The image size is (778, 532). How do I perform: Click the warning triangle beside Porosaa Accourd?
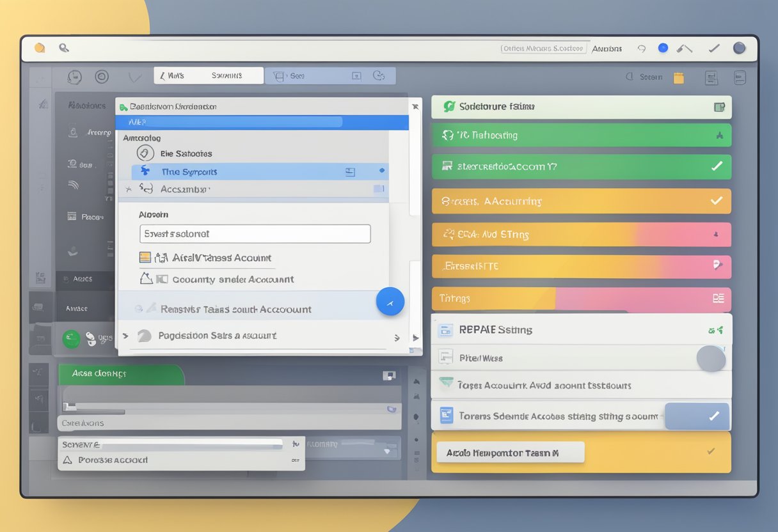click(67, 460)
